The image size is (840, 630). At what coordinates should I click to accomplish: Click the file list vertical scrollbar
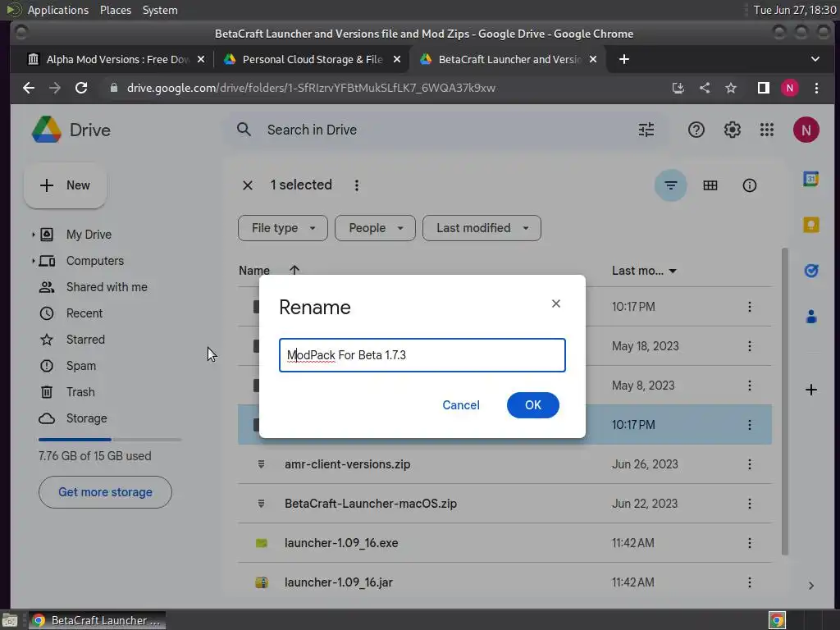784,402
